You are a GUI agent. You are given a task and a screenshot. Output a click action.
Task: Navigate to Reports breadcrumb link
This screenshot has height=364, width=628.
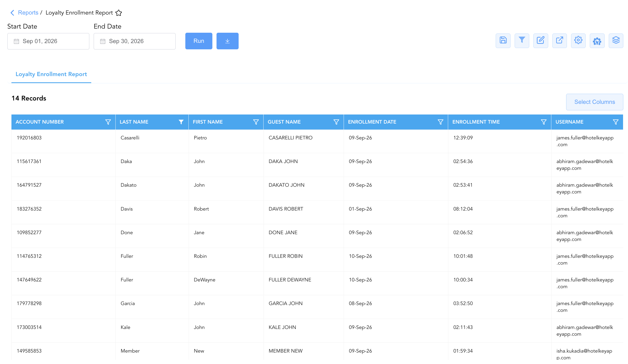(x=28, y=13)
